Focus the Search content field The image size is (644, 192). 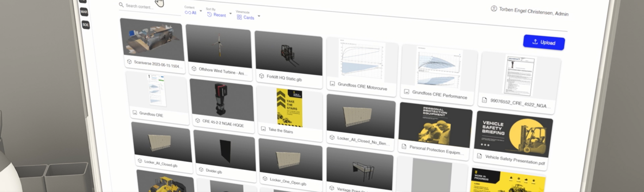click(x=151, y=6)
